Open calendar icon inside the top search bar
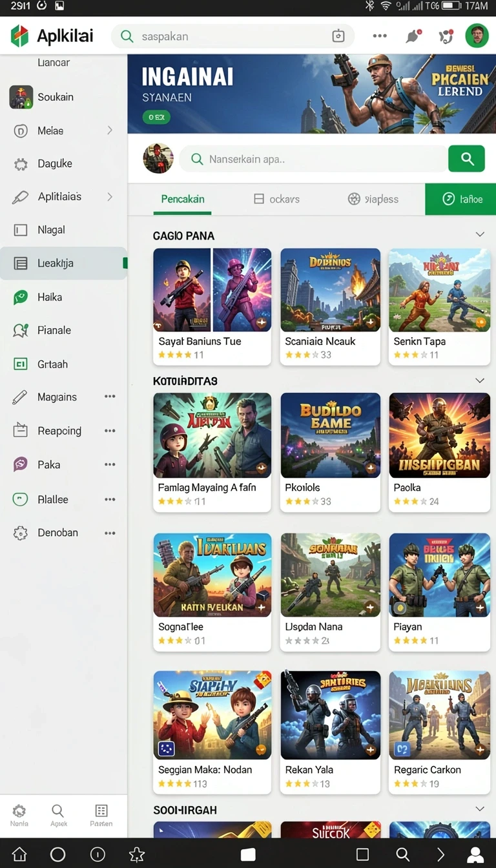This screenshot has width=496, height=868. [338, 36]
